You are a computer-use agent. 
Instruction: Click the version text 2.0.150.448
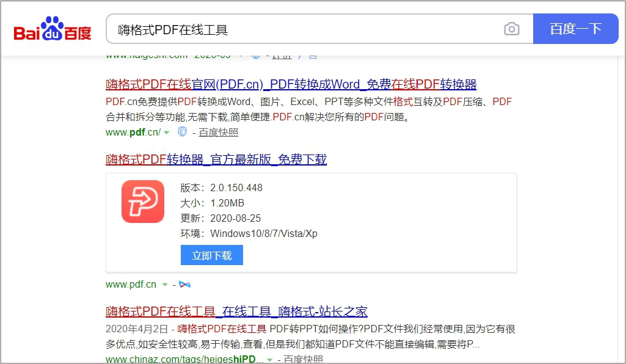pos(236,187)
